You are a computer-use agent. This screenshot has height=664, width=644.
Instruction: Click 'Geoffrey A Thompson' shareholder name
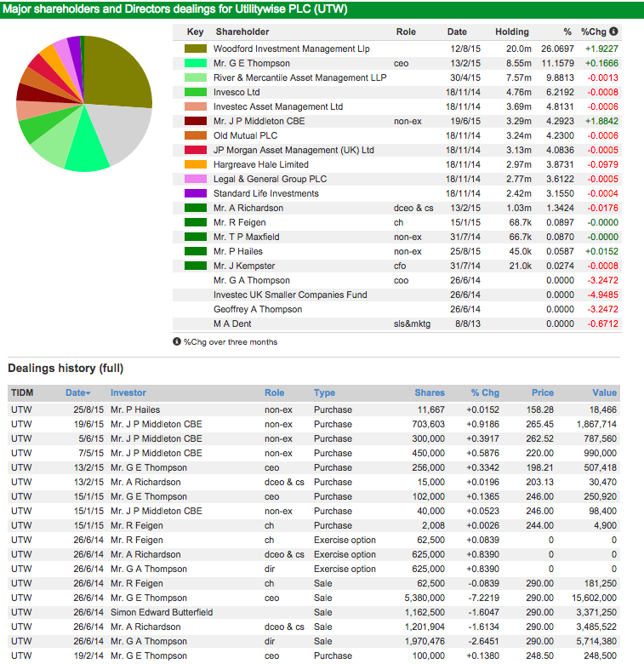click(258, 309)
